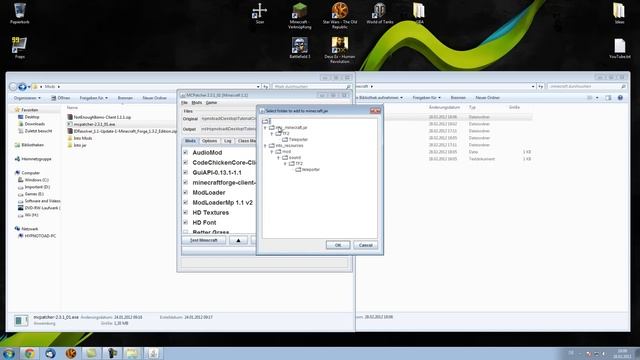Toggle the preview pane icon in right Explorer window

608,98
